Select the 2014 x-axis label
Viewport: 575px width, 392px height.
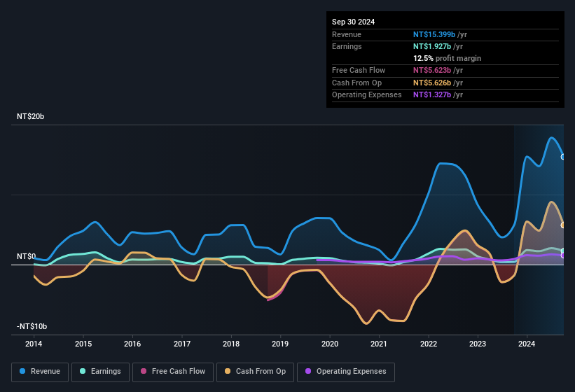[x=34, y=344]
